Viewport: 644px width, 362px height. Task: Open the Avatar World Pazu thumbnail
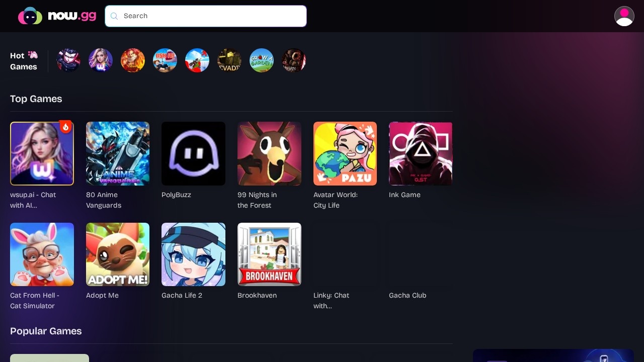(345, 153)
